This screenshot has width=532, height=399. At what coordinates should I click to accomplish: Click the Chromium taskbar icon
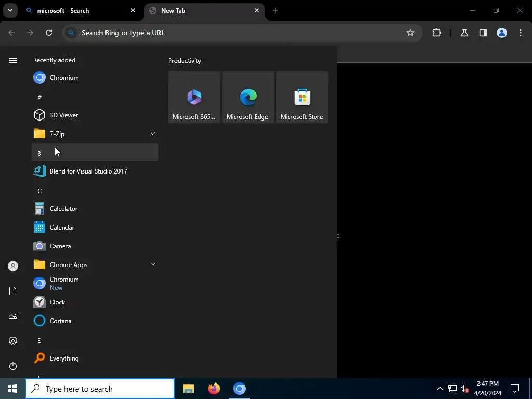[239, 389]
